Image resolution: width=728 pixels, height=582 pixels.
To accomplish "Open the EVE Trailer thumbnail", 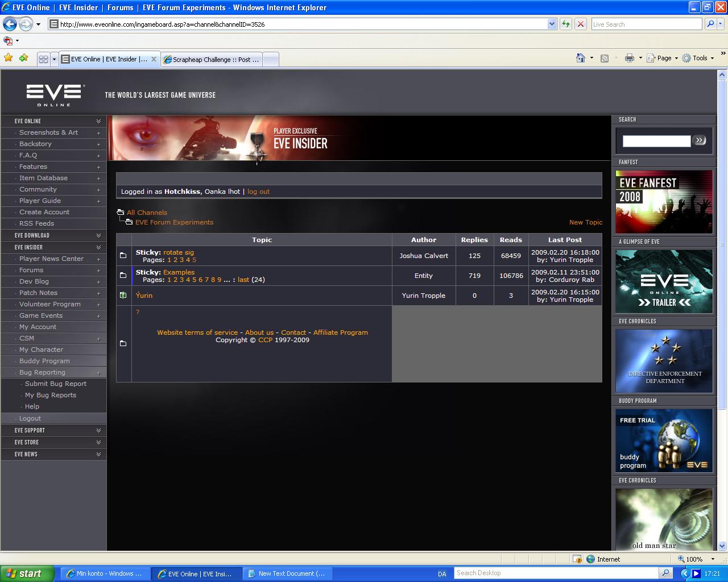I will (664, 281).
